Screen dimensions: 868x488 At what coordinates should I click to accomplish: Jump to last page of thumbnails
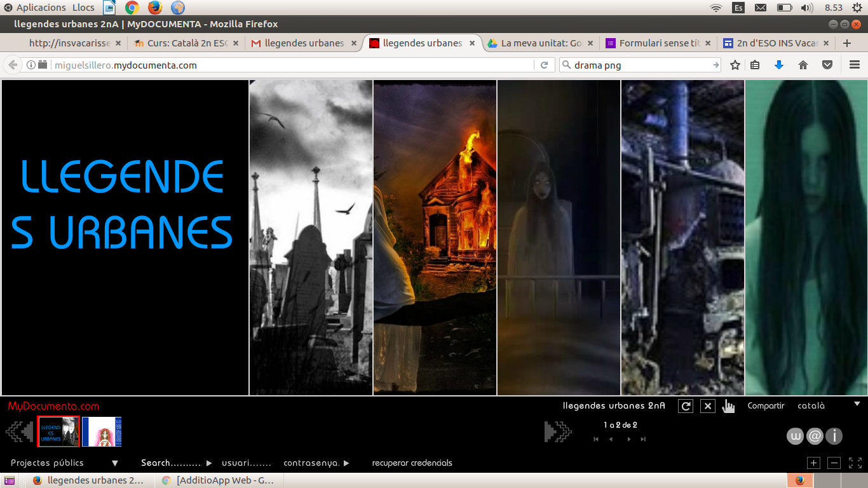[x=643, y=439]
